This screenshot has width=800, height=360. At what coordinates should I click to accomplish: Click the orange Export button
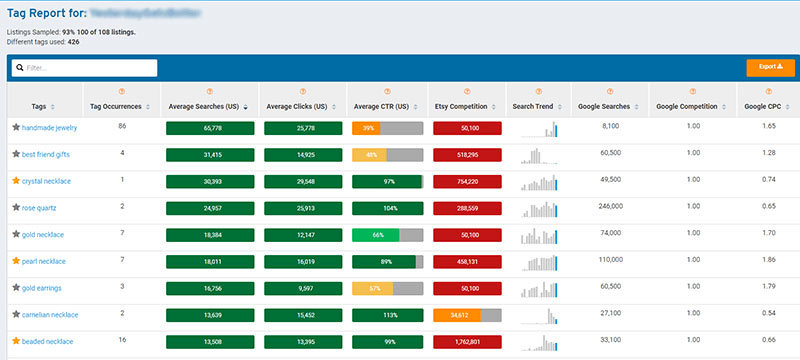770,67
